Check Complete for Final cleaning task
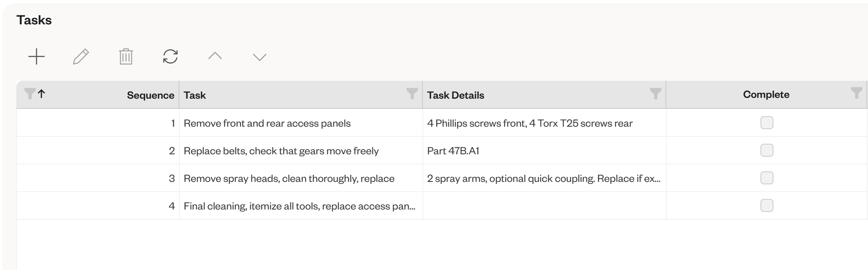The width and height of the screenshot is (868, 270). point(767,205)
